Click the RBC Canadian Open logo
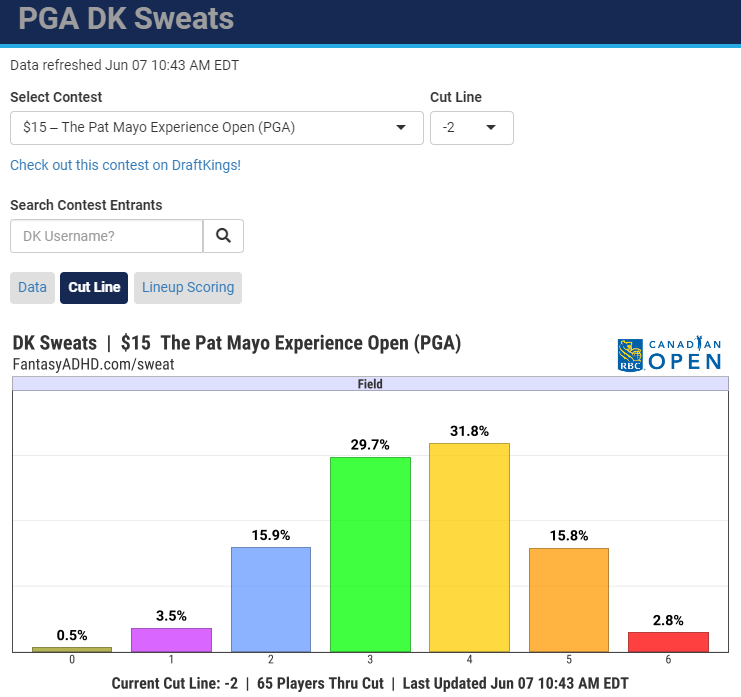Viewport: 741px width, 697px height. tap(669, 354)
